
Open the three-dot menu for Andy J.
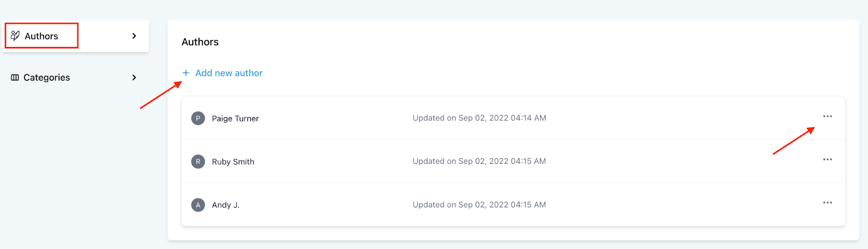coord(827,203)
